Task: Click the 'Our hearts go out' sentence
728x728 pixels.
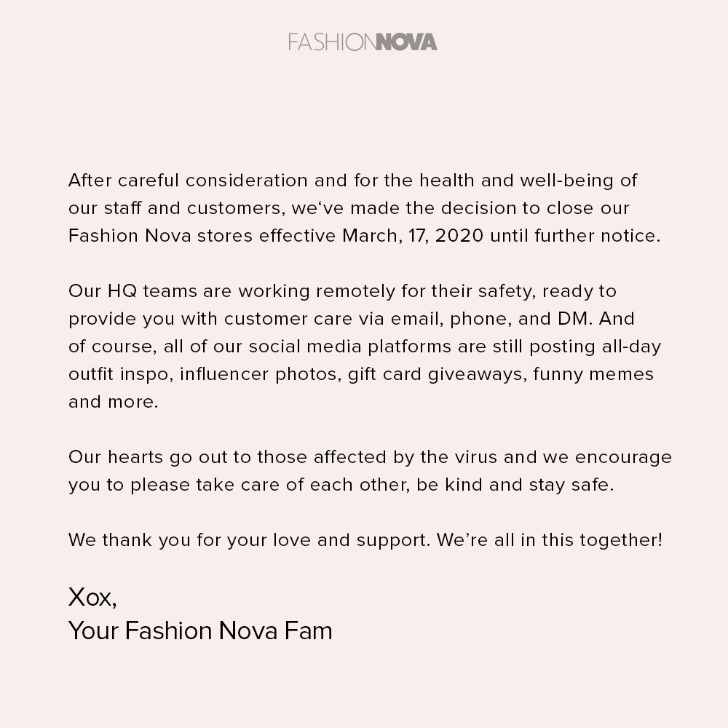Action: [370, 457]
